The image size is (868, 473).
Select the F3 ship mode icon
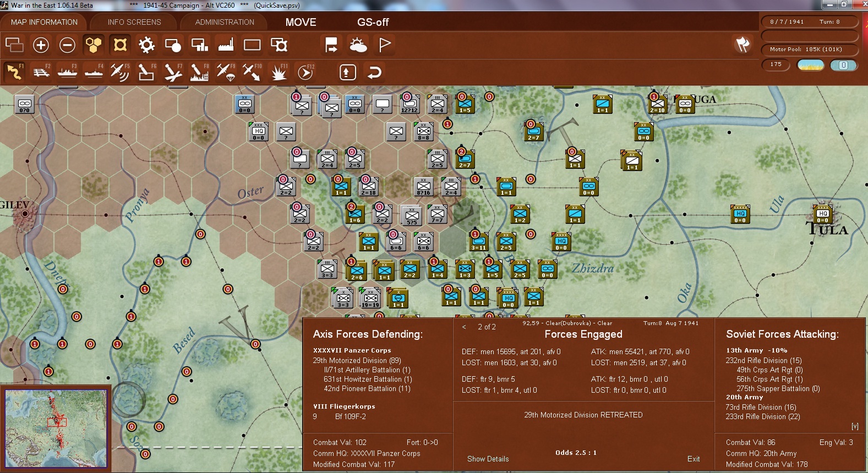click(x=68, y=72)
